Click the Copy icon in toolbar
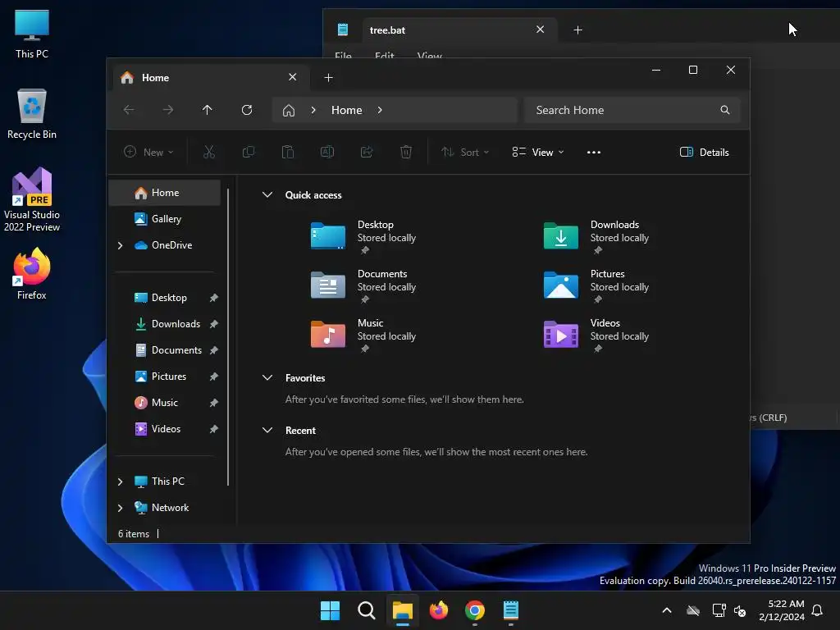Screen dimensions: 840x630 pyautogui.click(x=248, y=152)
